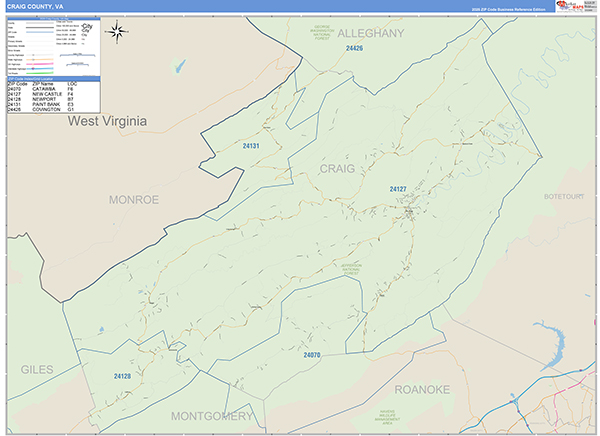Viewport: 600px width, 436px height.
Task: Click ZIP code 24131 on the map
Action: pos(251,146)
